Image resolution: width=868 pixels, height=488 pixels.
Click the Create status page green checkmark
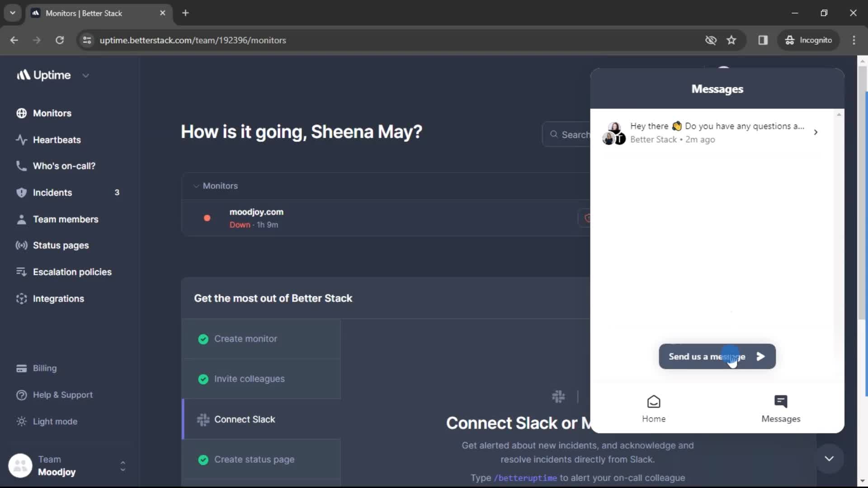(x=203, y=460)
